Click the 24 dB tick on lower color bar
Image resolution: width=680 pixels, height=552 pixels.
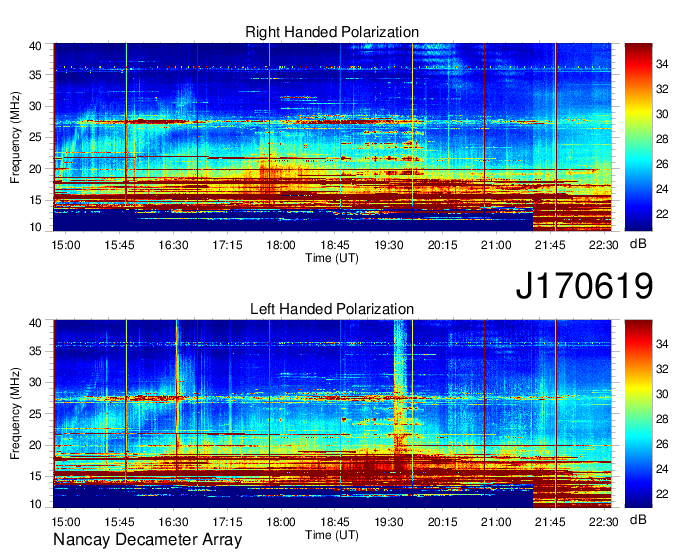coord(662,469)
